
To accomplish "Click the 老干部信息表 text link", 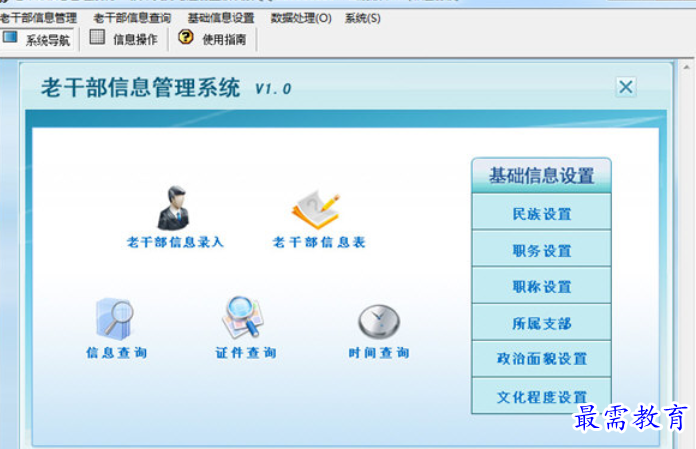I will point(319,242).
